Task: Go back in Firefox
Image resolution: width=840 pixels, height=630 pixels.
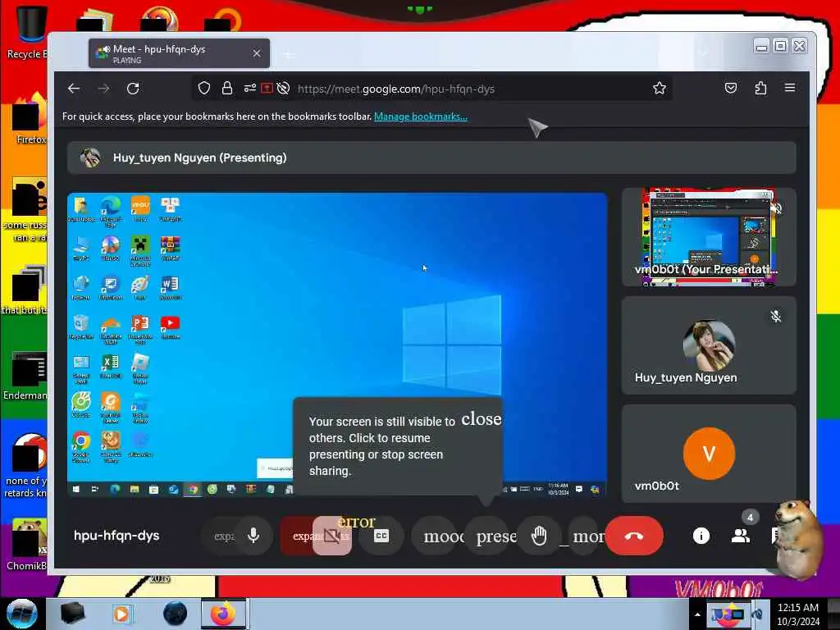Action: pyautogui.click(x=74, y=89)
